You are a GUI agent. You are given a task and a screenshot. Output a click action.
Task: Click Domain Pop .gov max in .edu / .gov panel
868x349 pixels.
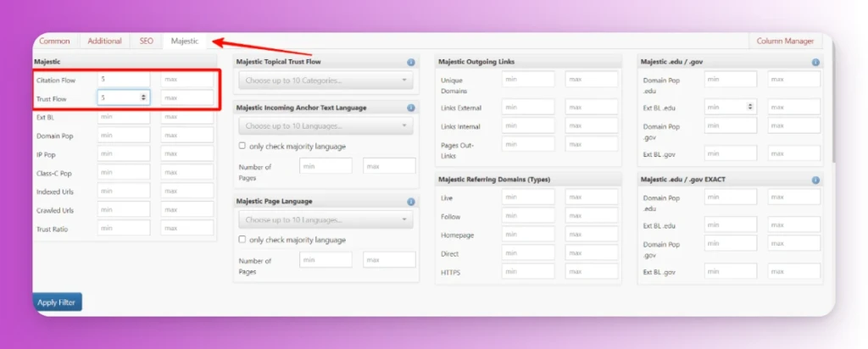793,125
